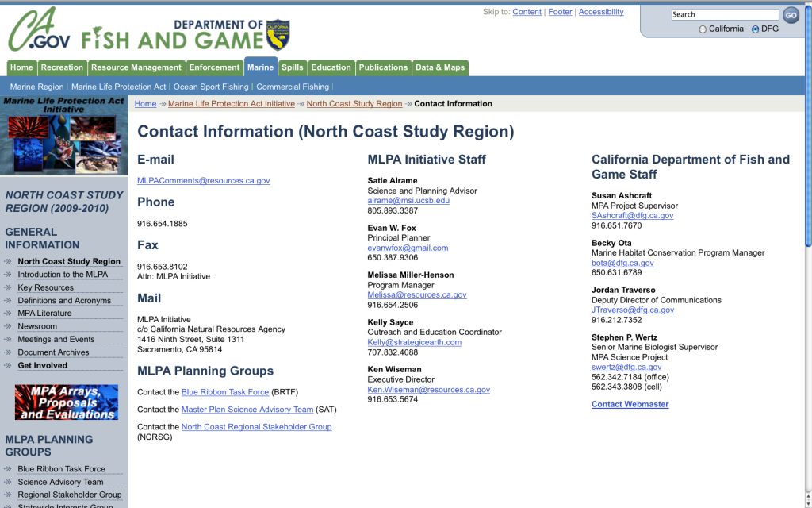Open the MPA Arrays, Proposals and Evaluations banner
This screenshot has height=508, width=812.
pyautogui.click(x=67, y=402)
